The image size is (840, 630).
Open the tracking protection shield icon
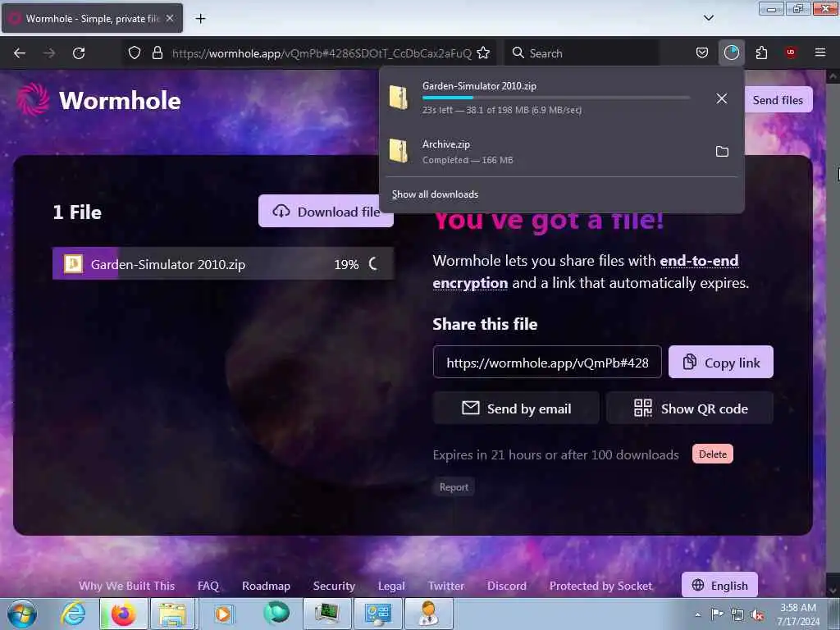click(135, 53)
